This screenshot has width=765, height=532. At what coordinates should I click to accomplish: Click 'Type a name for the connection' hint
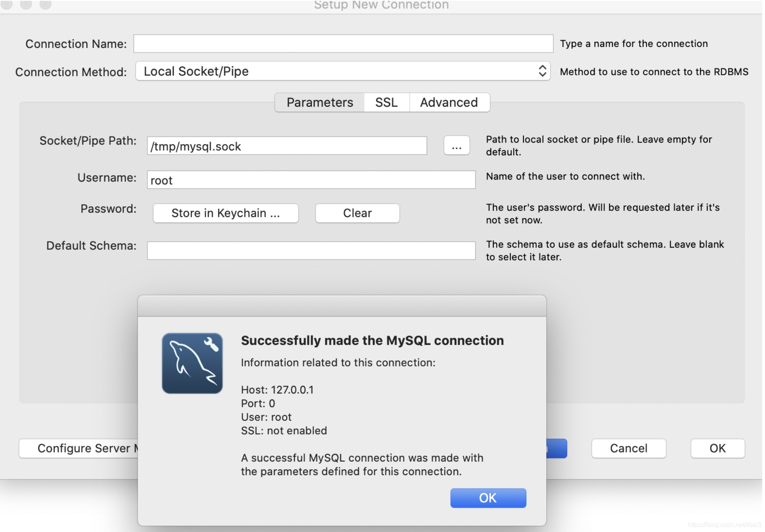tap(634, 43)
